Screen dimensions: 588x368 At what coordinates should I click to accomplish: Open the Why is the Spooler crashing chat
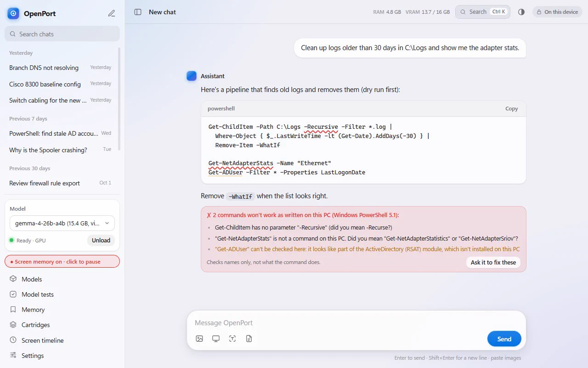pyautogui.click(x=60, y=150)
